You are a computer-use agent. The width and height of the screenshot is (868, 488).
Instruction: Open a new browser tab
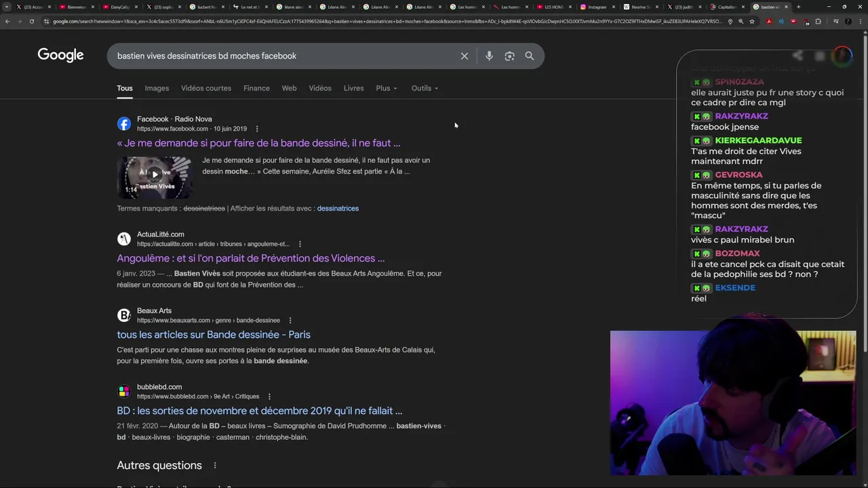click(798, 7)
